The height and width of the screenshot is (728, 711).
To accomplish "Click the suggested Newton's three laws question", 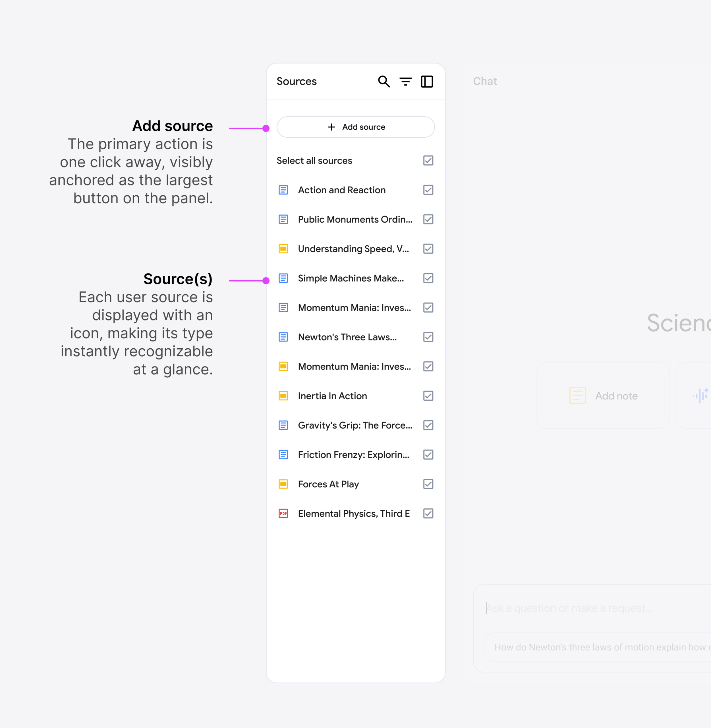I will (601, 647).
